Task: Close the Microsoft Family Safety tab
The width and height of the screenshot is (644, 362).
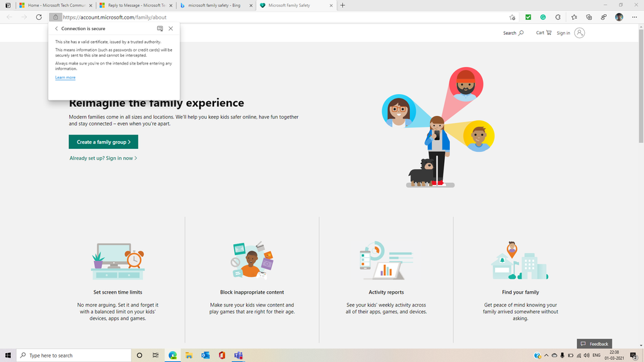Action: click(331, 5)
